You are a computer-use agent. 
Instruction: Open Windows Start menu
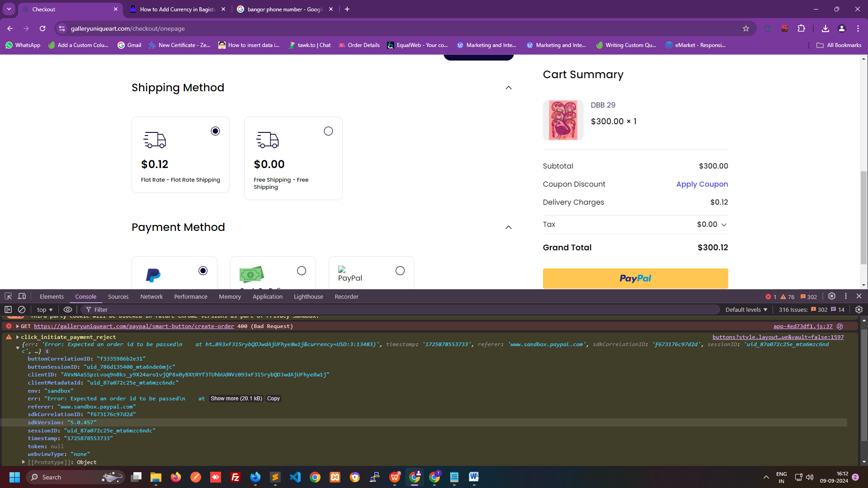(x=14, y=477)
